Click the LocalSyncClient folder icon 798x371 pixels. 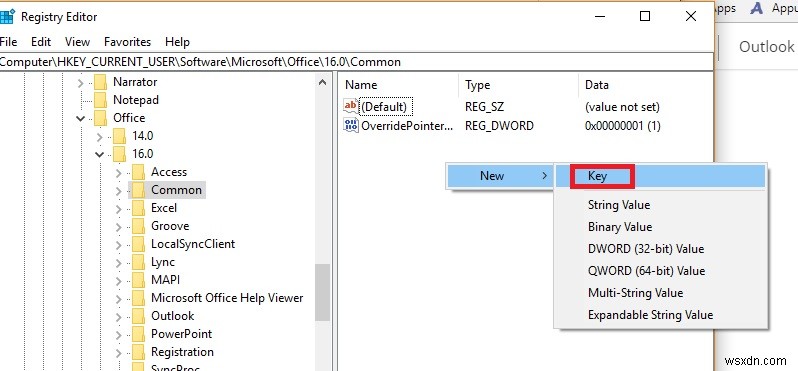tap(138, 244)
